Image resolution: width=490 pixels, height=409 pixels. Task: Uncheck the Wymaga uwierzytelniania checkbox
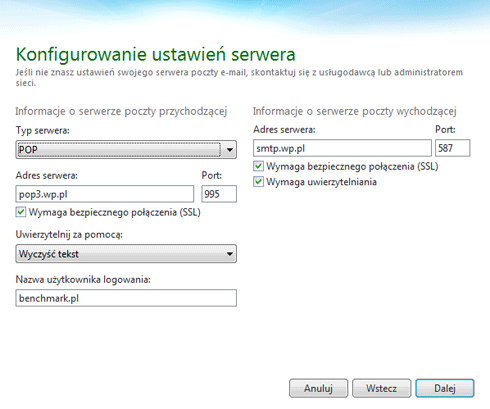coord(258,182)
